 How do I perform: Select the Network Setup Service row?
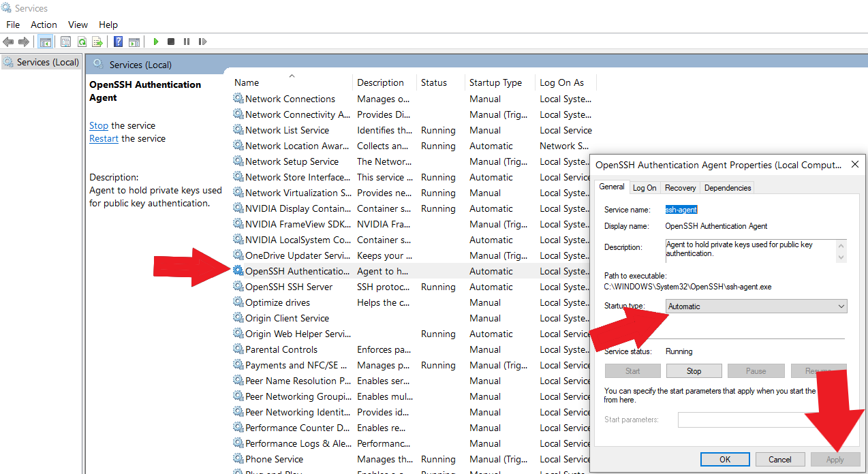pos(411,161)
